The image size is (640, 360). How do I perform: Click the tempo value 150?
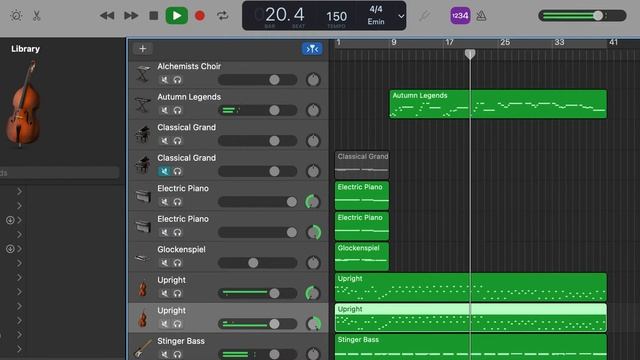pyautogui.click(x=336, y=17)
